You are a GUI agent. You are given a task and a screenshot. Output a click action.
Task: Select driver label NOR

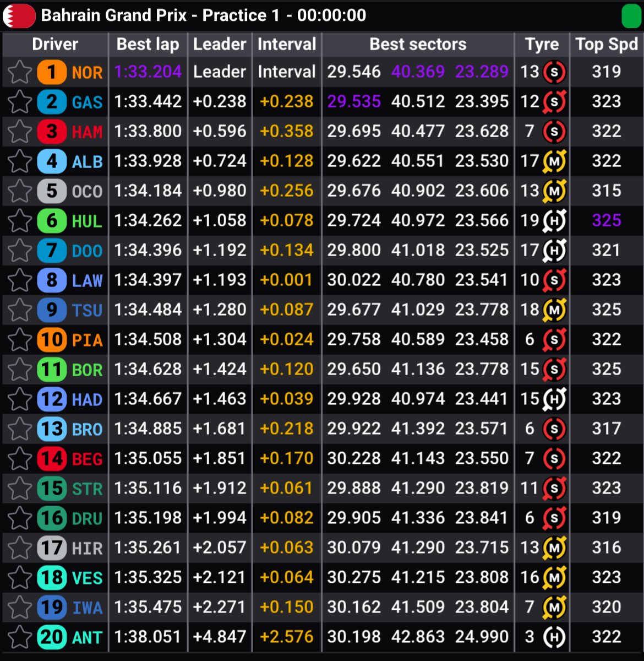(x=87, y=72)
